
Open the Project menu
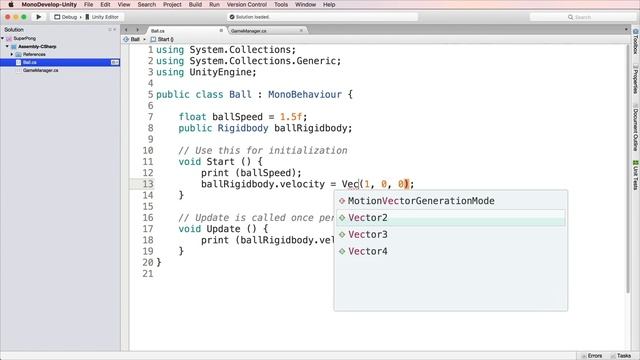(172, 4)
